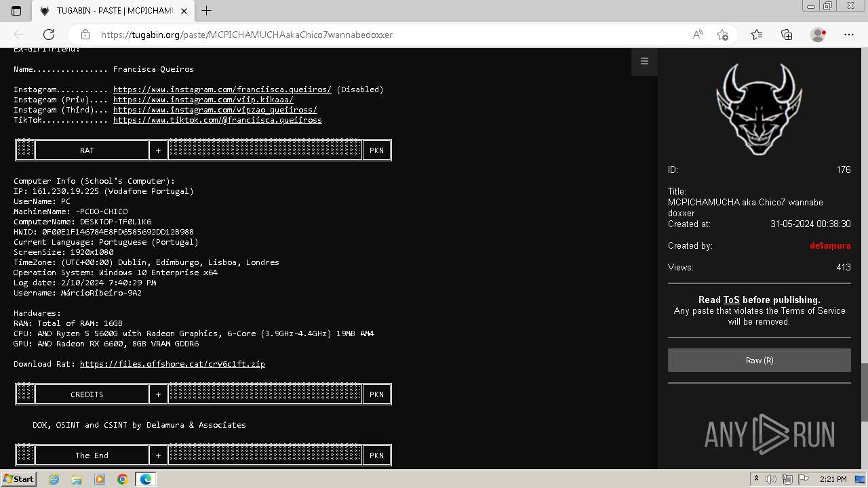View site information lock icon
The image size is (868, 488).
(x=85, y=35)
